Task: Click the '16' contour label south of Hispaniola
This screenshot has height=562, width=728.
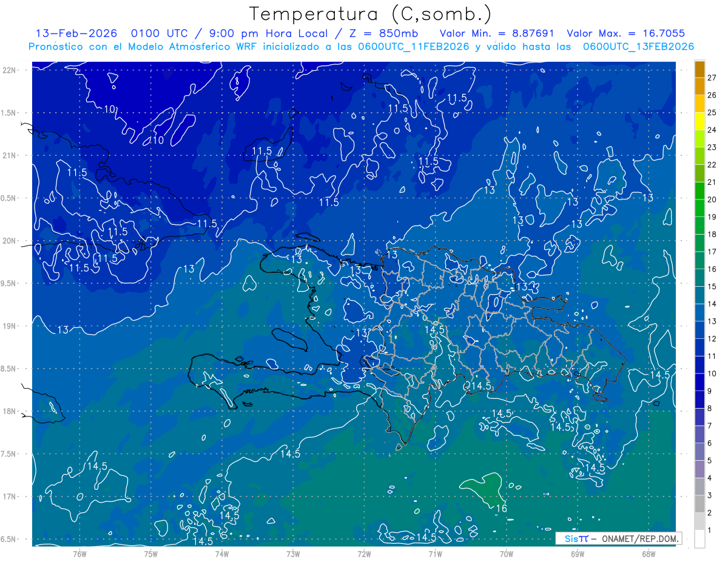Action: [x=501, y=509]
